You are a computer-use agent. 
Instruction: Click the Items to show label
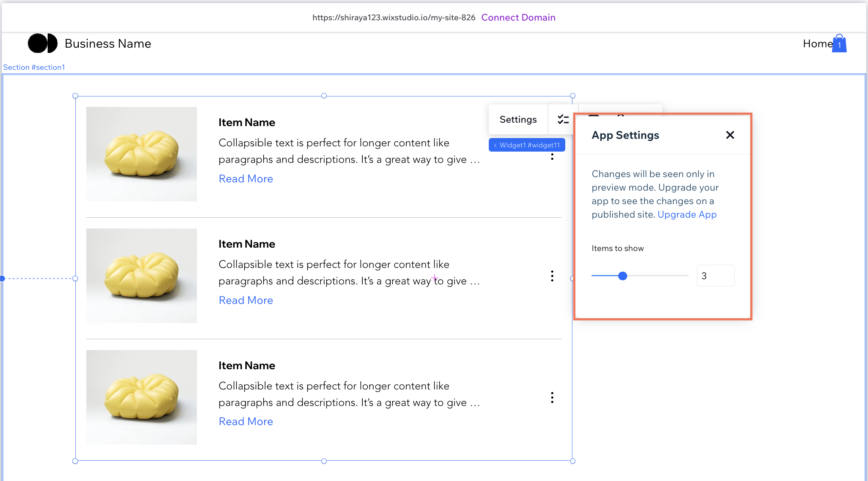coord(617,248)
